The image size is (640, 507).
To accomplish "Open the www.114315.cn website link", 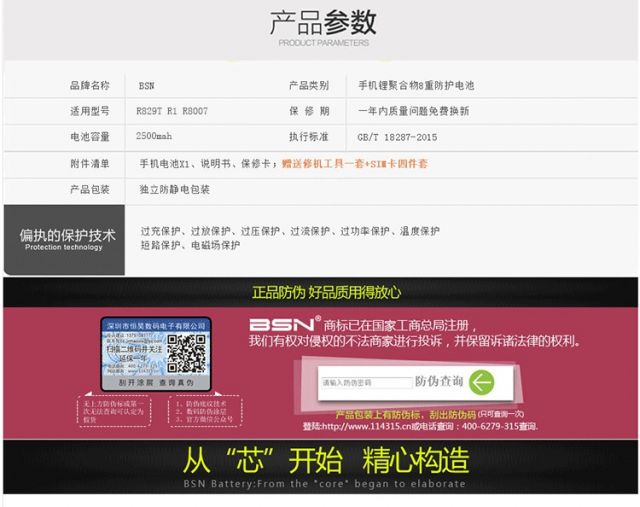I will [x=381, y=427].
